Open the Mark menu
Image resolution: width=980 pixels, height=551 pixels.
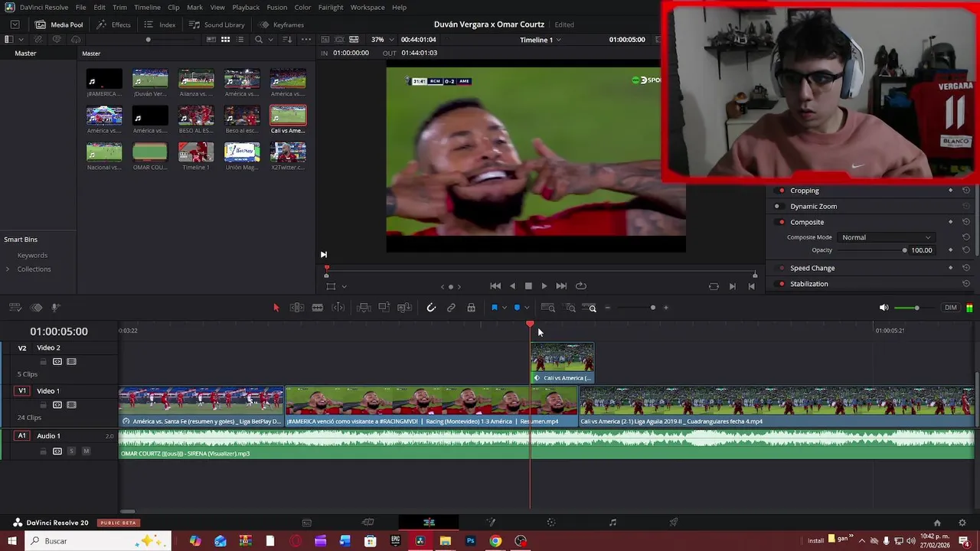click(194, 7)
